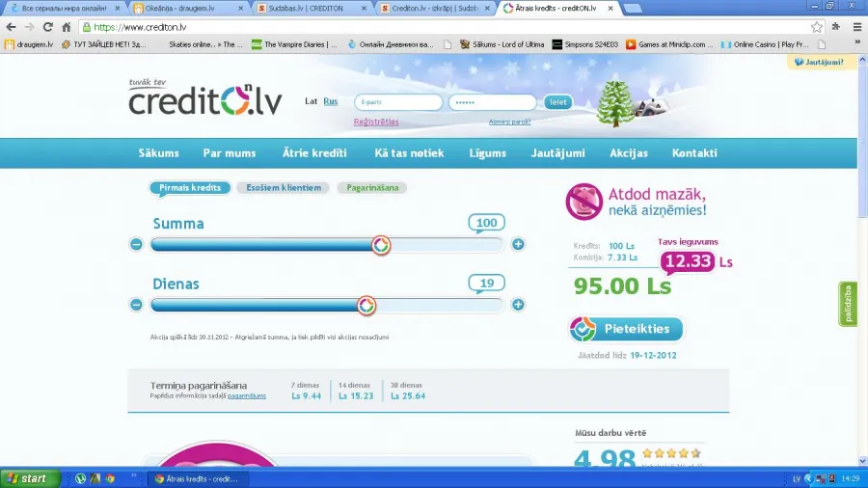Open the Kontakti menu item

[694, 153]
